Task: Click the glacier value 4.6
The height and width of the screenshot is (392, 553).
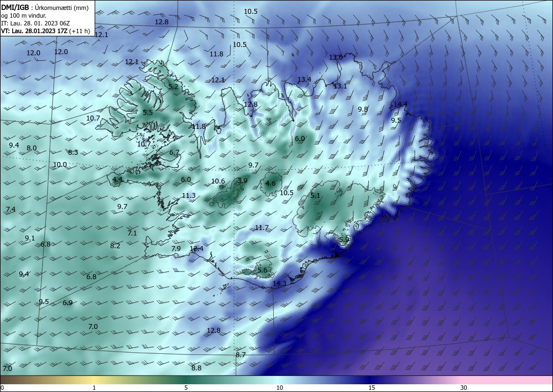Action: (270, 184)
